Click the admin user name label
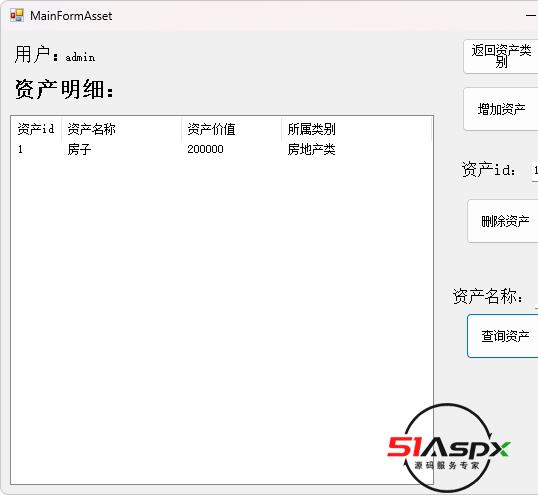 (80, 57)
